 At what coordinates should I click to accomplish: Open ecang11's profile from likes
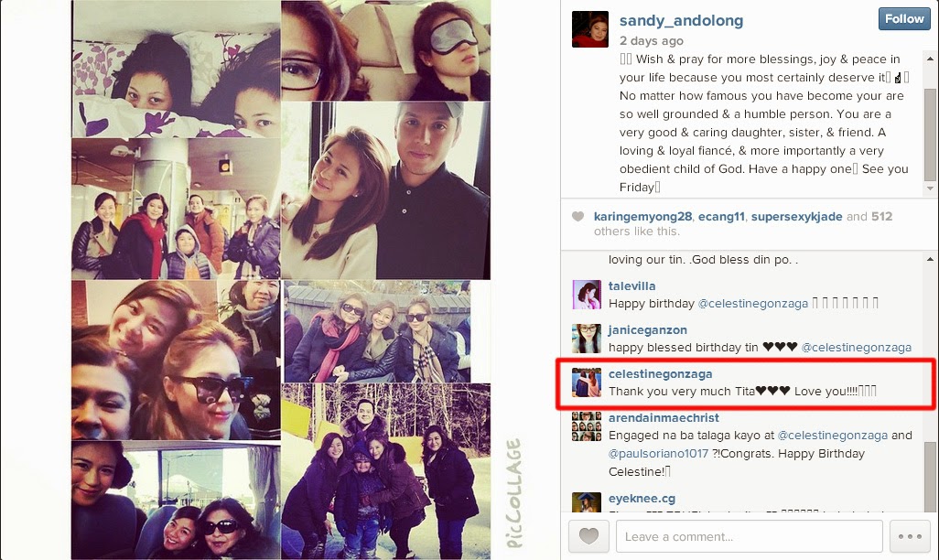[x=721, y=216]
